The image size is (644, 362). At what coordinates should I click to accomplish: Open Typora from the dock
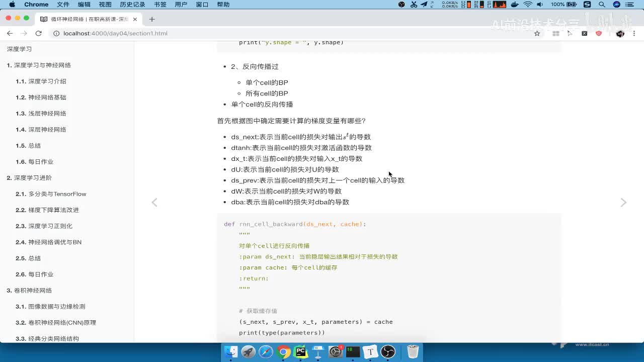click(x=370, y=351)
